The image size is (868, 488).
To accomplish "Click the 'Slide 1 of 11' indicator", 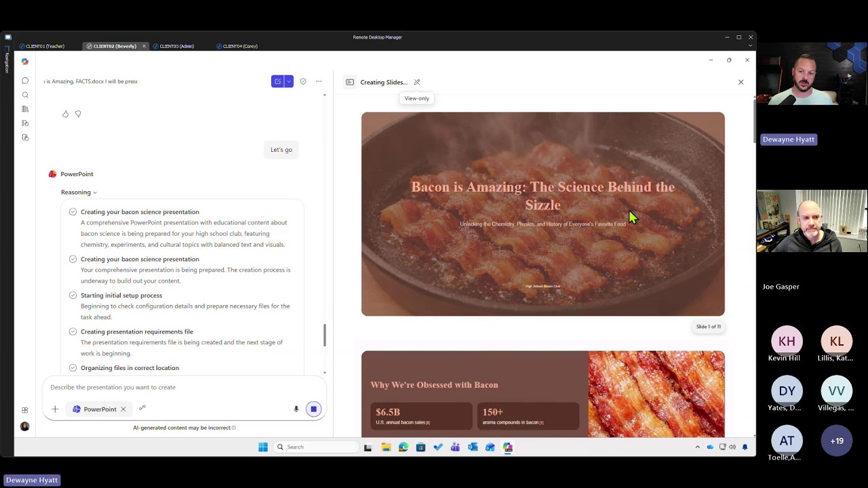I will click(709, 327).
